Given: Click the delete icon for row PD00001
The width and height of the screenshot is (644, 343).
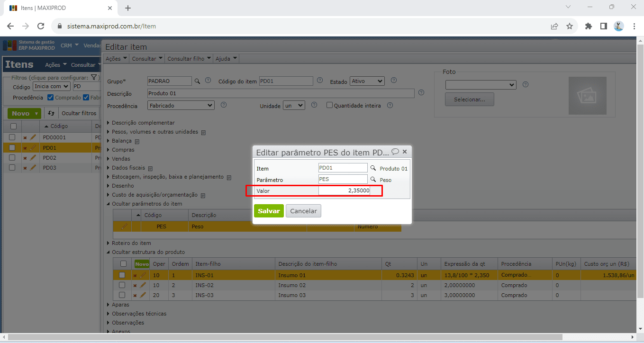Looking at the screenshot, I should pyautogui.click(x=25, y=138).
